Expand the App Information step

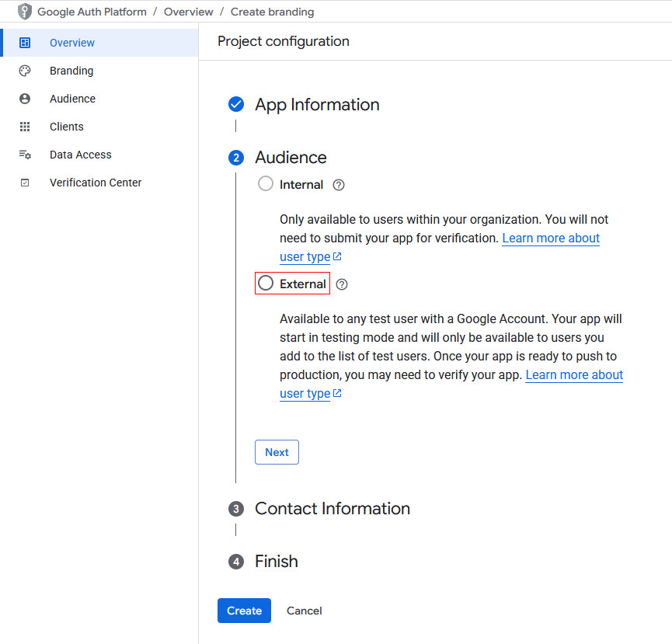(x=317, y=105)
